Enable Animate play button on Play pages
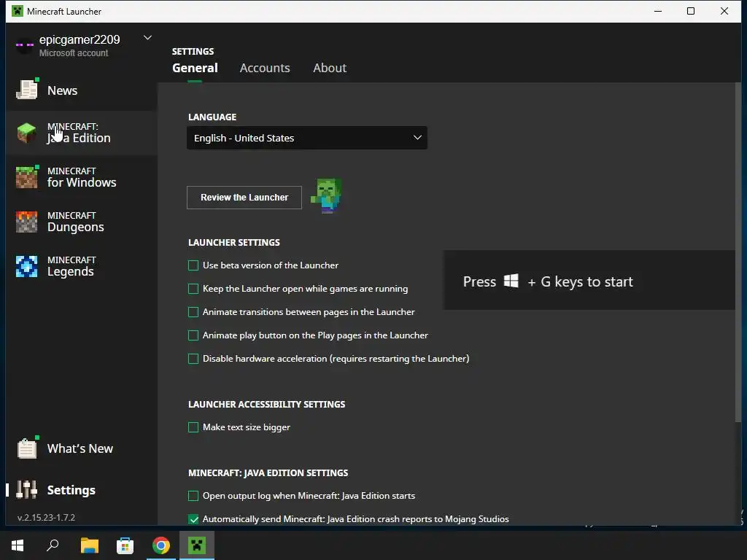This screenshot has height=560, width=747. 193,335
